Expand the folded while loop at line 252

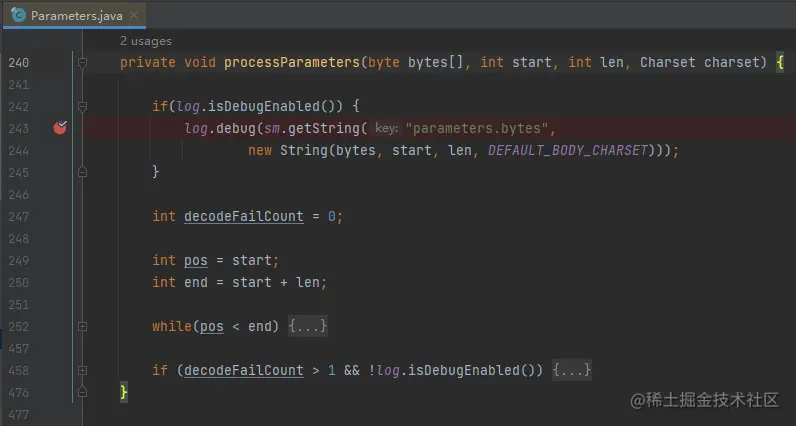coord(82,326)
